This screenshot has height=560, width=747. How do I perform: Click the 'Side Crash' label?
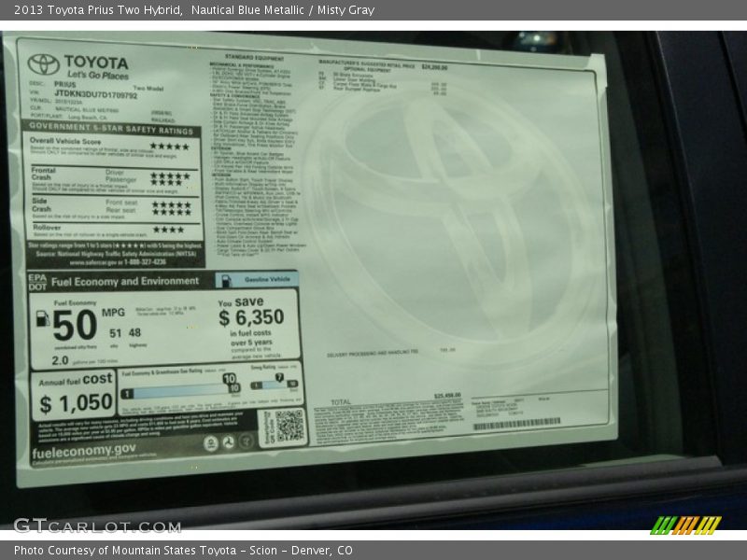(41, 204)
